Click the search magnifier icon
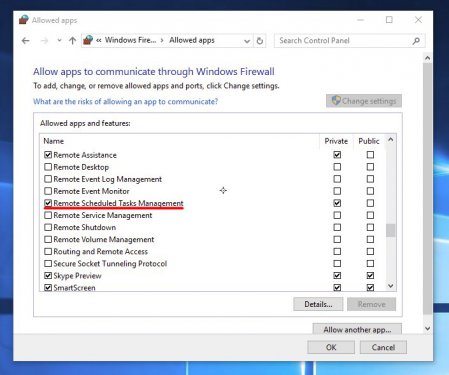449x375 pixels. tap(416, 41)
